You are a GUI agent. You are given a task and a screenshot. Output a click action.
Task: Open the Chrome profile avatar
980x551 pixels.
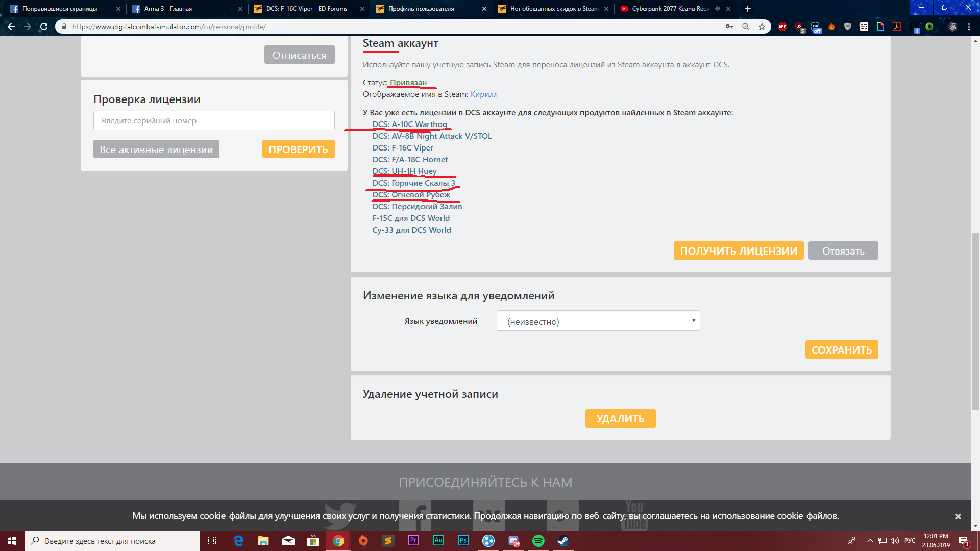point(952,27)
